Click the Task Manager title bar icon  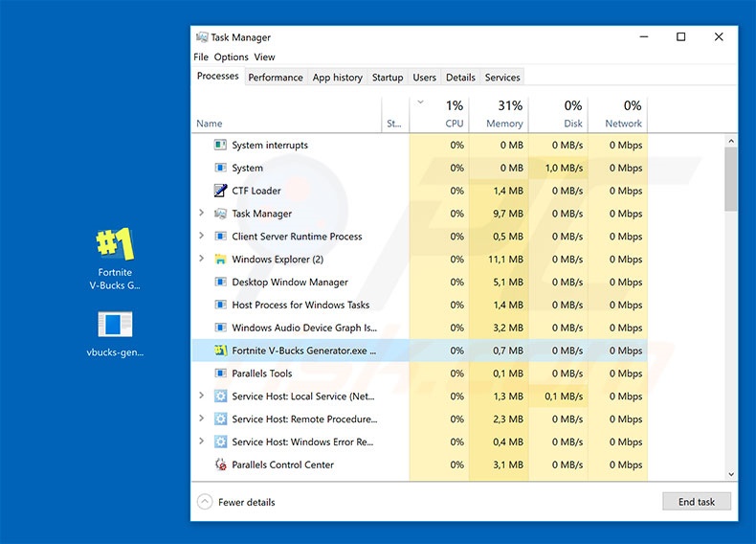pos(202,37)
